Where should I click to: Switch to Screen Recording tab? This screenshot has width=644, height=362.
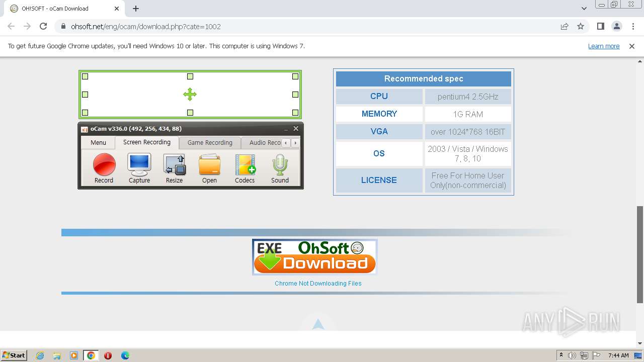(x=147, y=142)
